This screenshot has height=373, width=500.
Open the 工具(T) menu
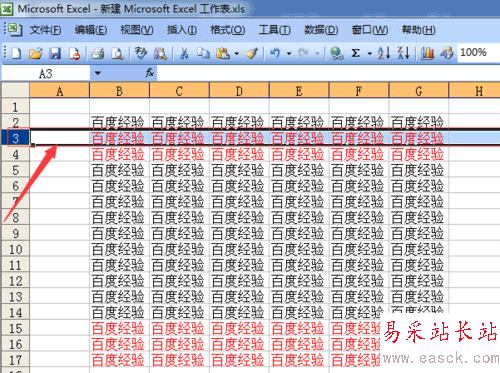[275, 30]
